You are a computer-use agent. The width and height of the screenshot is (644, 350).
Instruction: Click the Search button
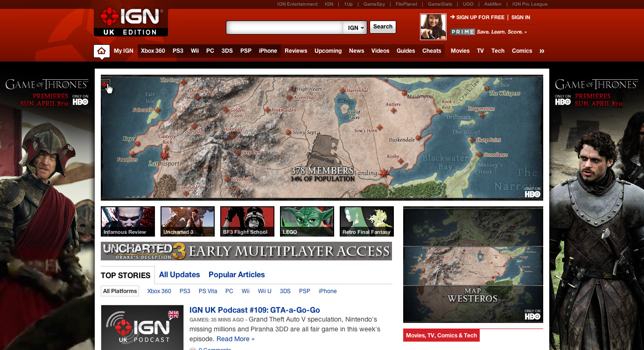tap(383, 27)
